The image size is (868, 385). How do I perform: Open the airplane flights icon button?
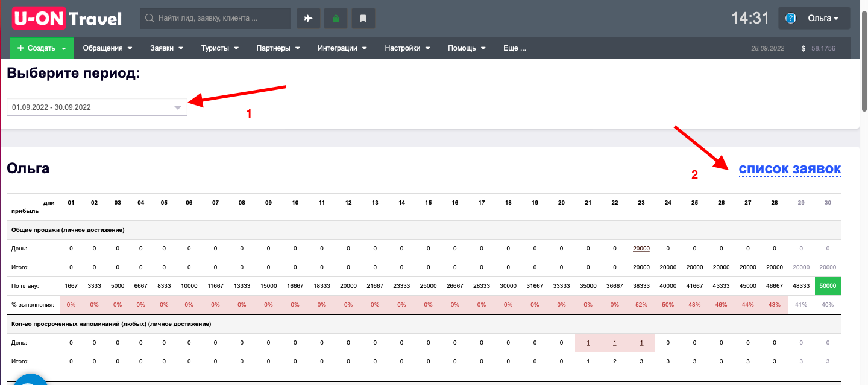309,18
